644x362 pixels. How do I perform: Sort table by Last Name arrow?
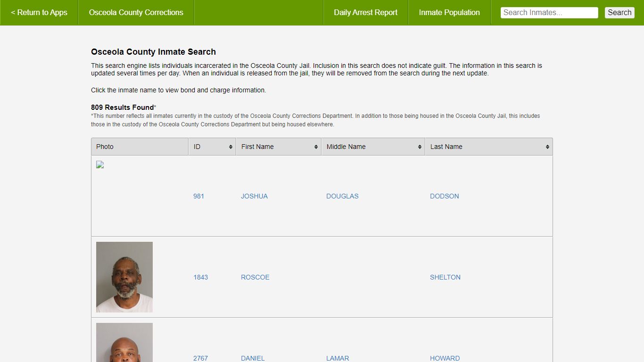tap(547, 147)
